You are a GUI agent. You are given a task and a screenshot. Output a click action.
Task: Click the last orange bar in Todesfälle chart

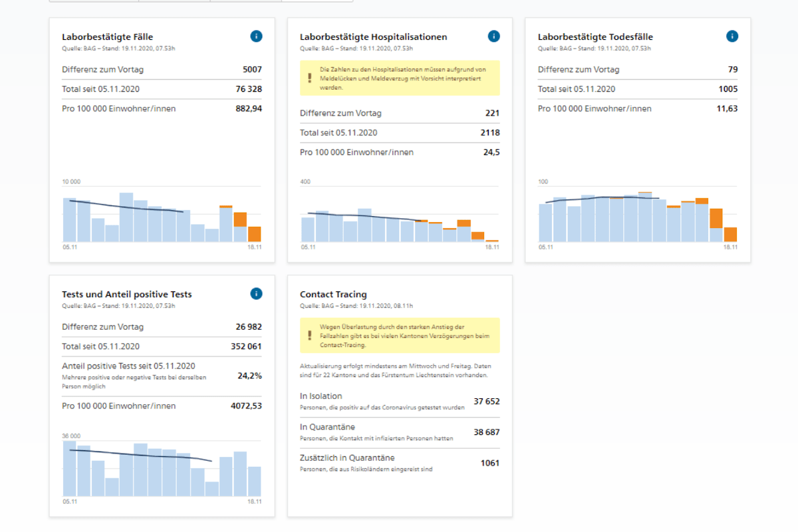(730, 235)
